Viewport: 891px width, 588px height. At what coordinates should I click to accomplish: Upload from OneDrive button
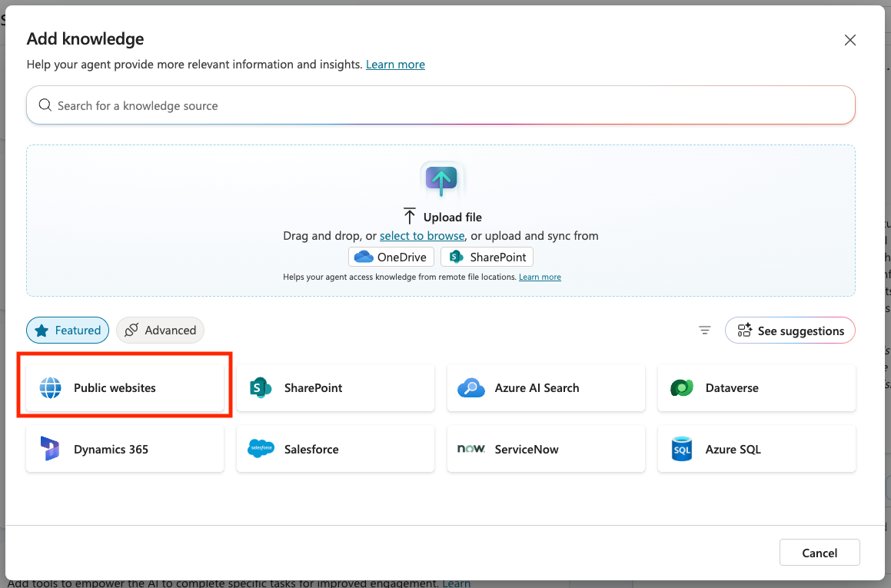[x=391, y=257]
